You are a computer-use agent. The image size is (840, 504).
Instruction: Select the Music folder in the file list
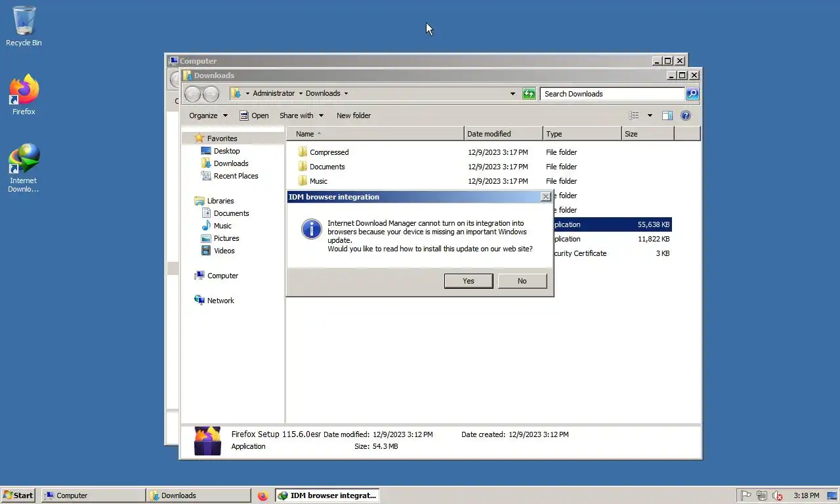tap(318, 181)
